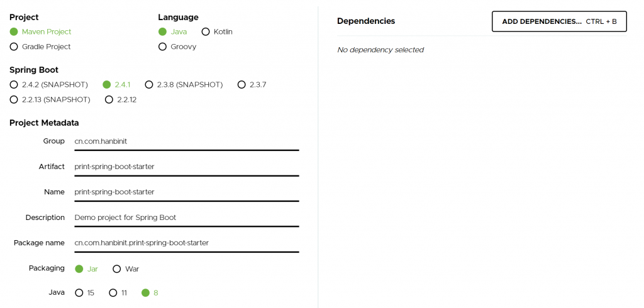Set packaging to War
The image size is (644, 308).
pos(126,269)
